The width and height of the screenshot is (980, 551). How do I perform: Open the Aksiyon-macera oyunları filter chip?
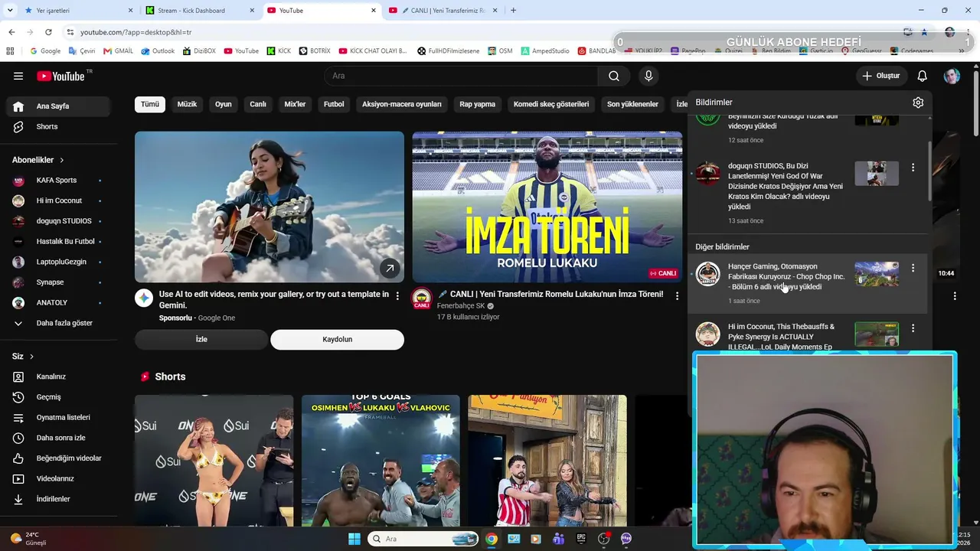click(x=402, y=104)
